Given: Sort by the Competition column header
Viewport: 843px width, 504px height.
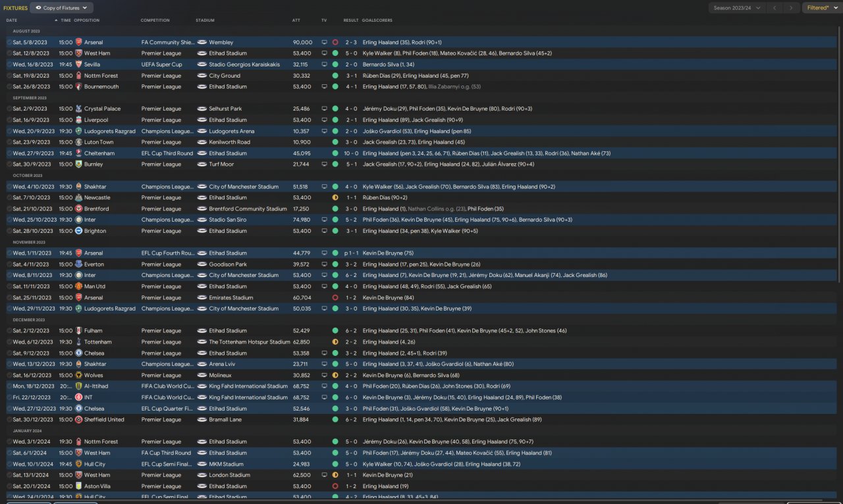Looking at the screenshot, I should coord(155,20).
